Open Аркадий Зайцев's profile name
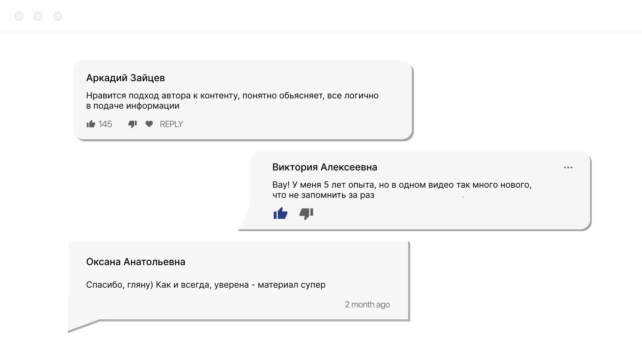 coord(125,78)
